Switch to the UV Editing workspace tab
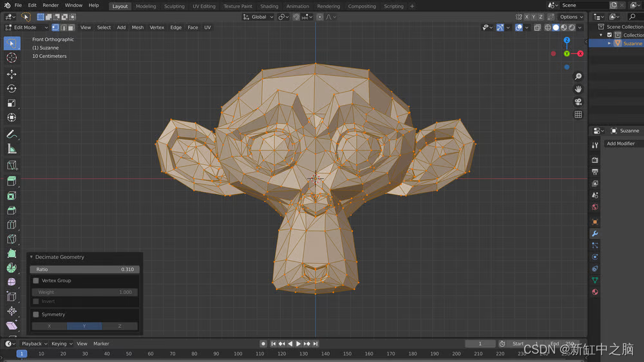The height and width of the screenshot is (362, 644). pyautogui.click(x=204, y=6)
